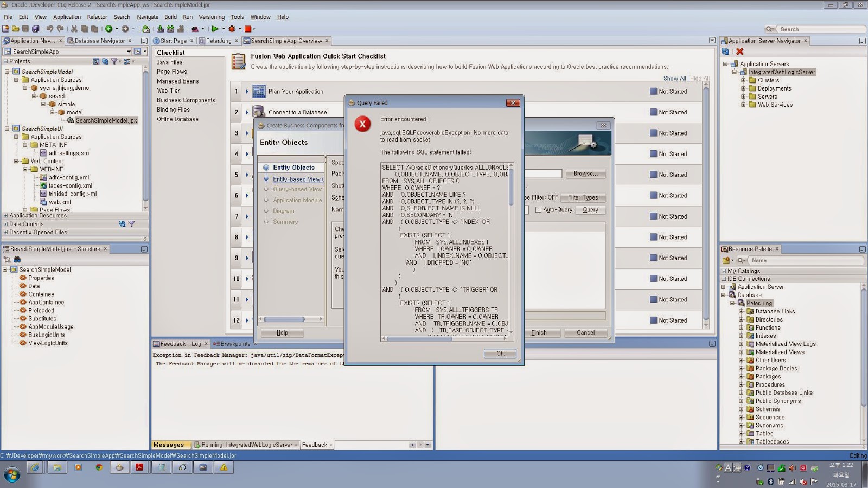868x488 pixels.
Task: Switch to the PeterJung editor tab
Action: click(x=218, y=41)
